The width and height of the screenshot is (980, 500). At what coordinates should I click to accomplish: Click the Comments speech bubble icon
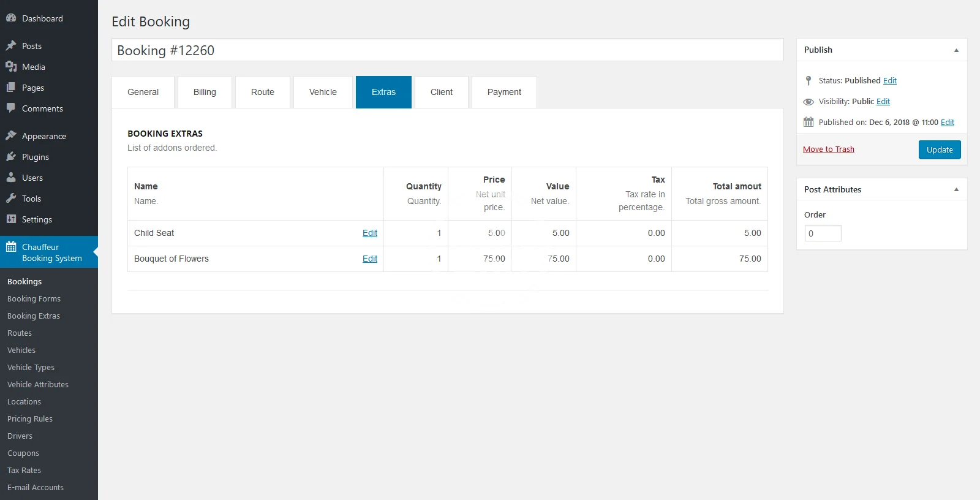[11, 108]
